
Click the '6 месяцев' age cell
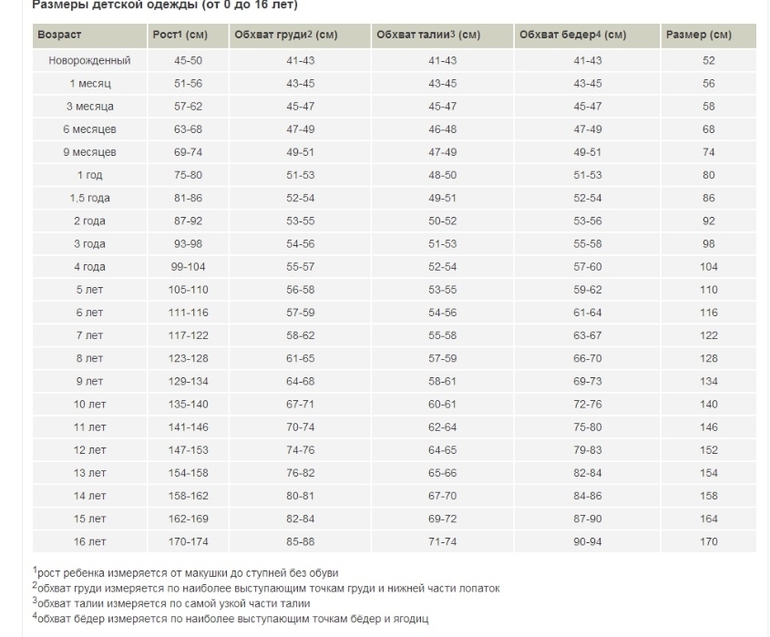89,130
